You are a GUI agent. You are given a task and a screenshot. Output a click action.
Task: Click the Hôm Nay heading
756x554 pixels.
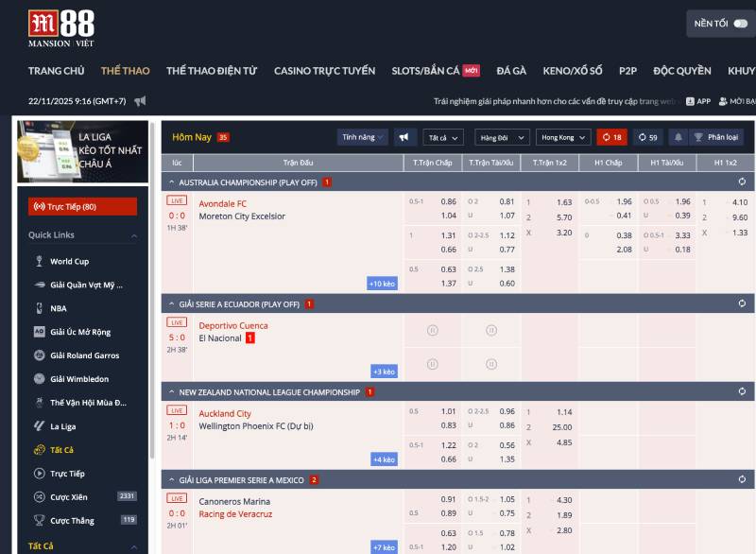[x=192, y=137]
